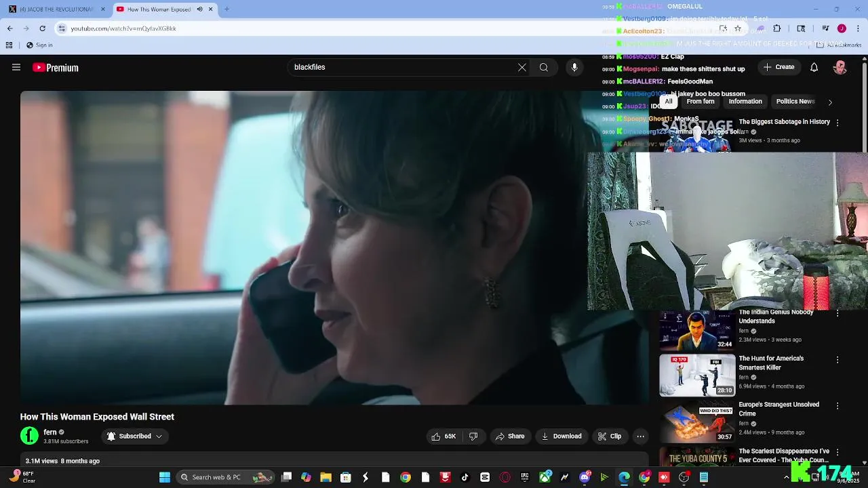The height and width of the screenshot is (488, 868).
Task: Open the YouTube guide hamburger menu
Action: point(16,67)
